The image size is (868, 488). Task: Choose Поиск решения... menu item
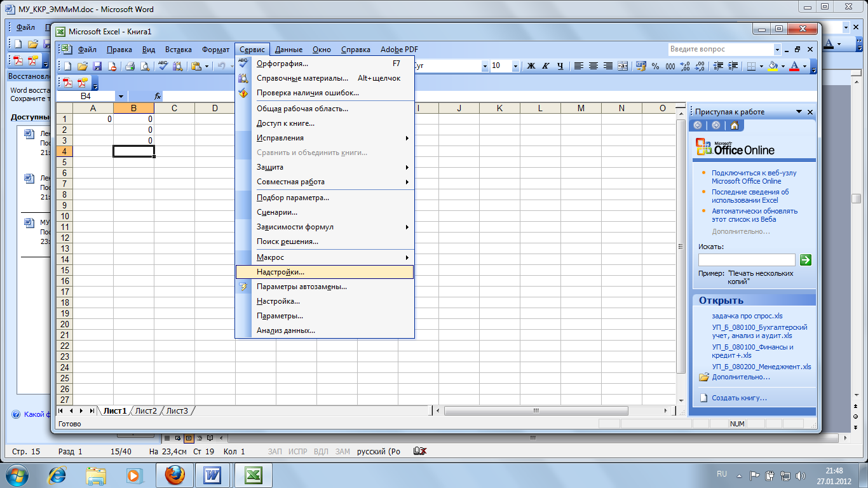tap(324, 241)
